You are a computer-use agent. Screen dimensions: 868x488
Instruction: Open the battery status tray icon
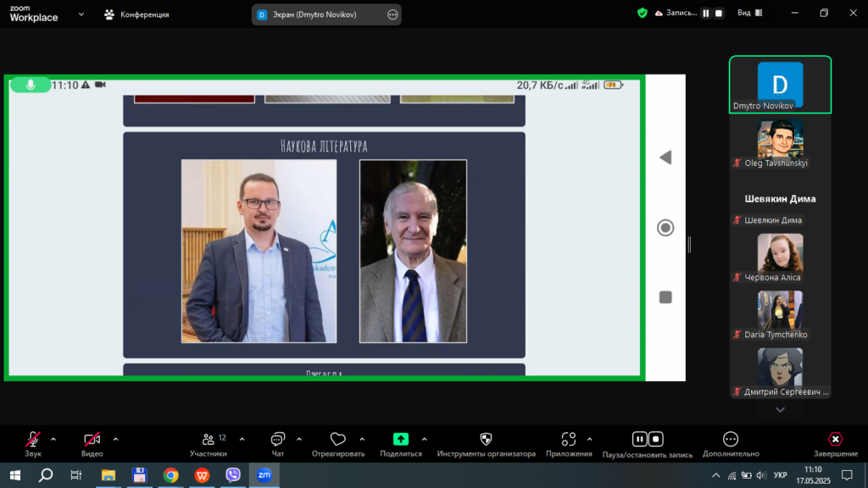pyautogui.click(x=746, y=475)
